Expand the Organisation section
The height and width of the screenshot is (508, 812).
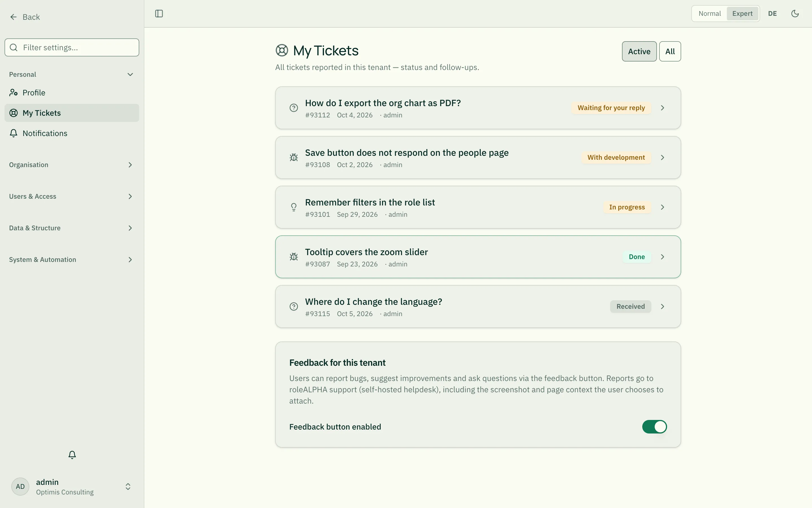[72, 165]
